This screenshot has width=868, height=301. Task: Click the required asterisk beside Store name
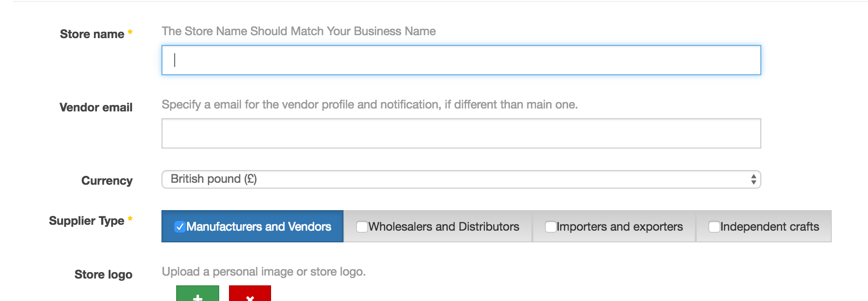130,32
